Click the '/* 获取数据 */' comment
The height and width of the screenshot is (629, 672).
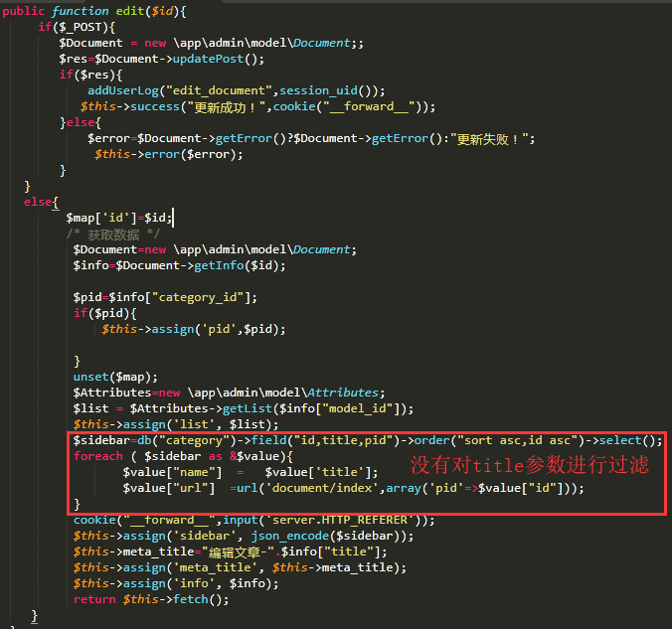[113, 235]
